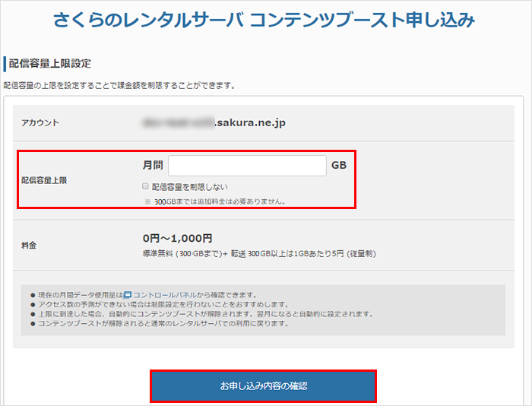The height and width of the screenshot is (406, 532).
Task: Select the アカウント row label
Action: 40,123
